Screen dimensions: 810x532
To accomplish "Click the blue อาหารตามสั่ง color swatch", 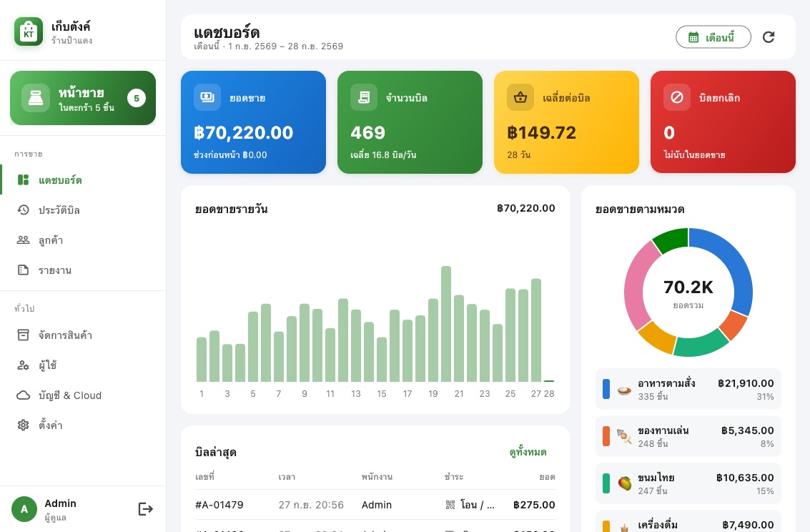I will pos(606,389).
